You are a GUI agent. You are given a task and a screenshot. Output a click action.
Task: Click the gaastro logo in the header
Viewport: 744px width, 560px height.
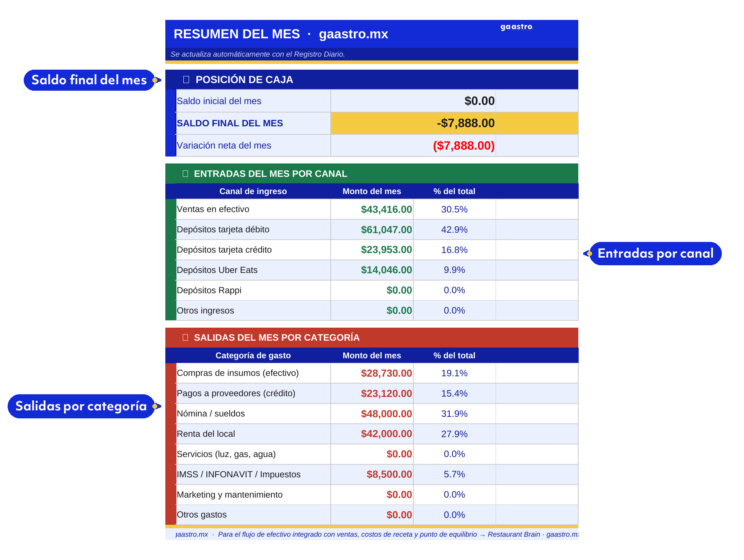coord(516,27)
